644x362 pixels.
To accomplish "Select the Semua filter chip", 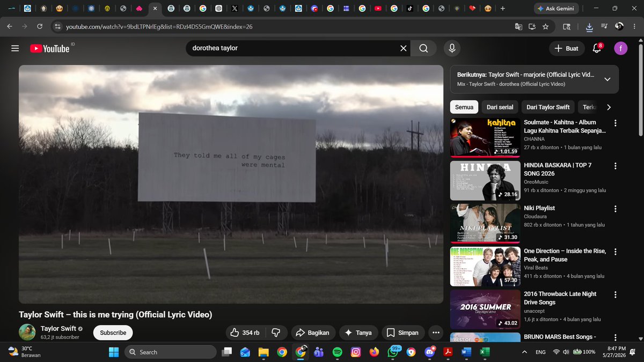I will click(464, 107).
